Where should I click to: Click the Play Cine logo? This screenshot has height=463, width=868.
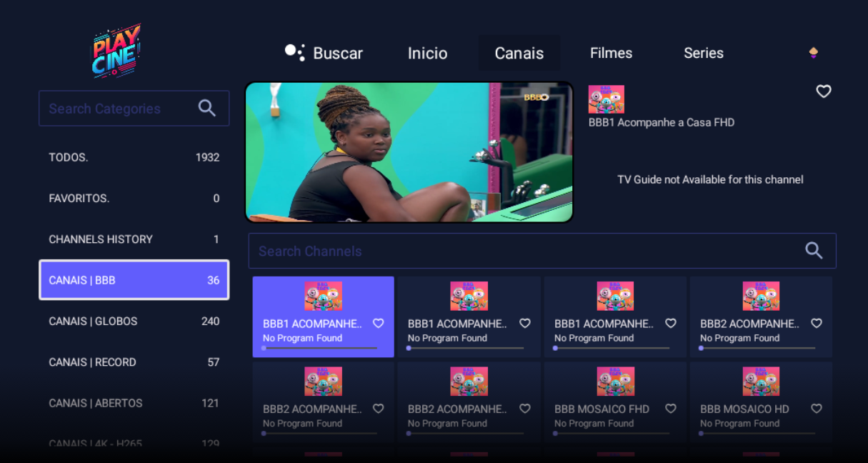coord(116,51)
